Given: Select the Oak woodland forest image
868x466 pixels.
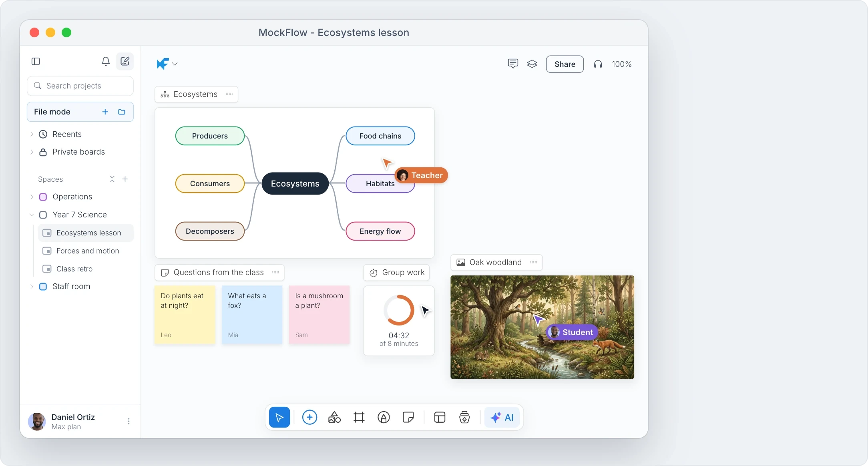Looking at the screenshot, I should tap(542, 327).
